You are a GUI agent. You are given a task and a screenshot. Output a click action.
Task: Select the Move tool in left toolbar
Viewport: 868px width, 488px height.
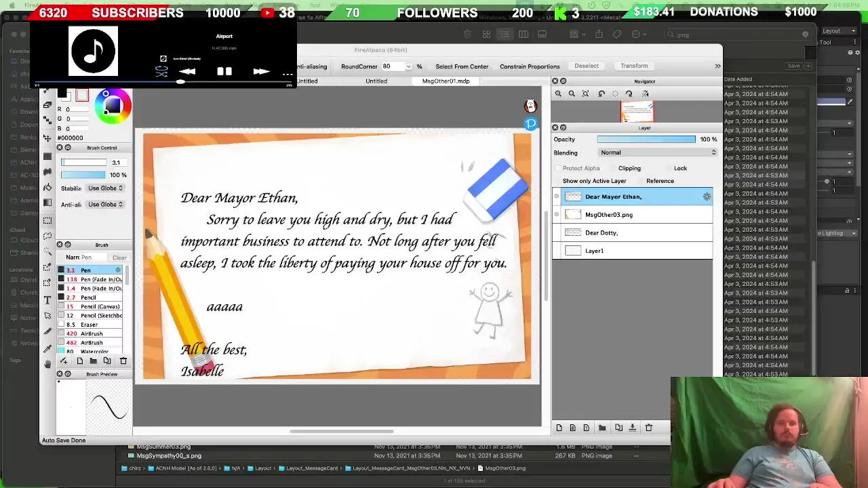[x=47, y=138]
